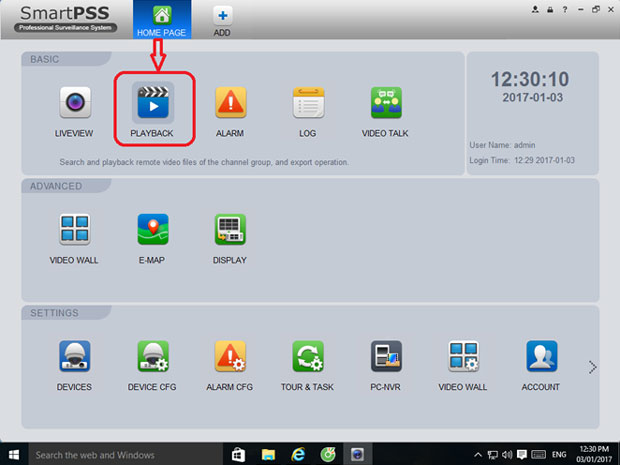Launch VIDEO TALK module

(x=386, y=103)
